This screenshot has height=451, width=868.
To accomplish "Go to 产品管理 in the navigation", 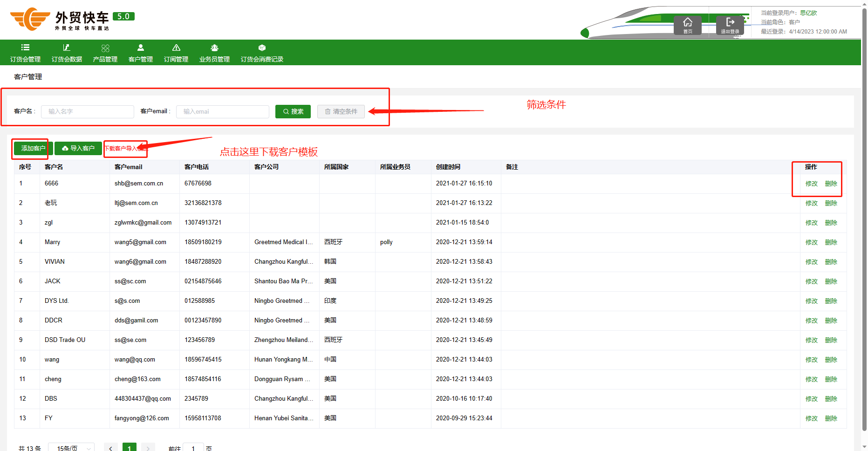I will [105, 53].
